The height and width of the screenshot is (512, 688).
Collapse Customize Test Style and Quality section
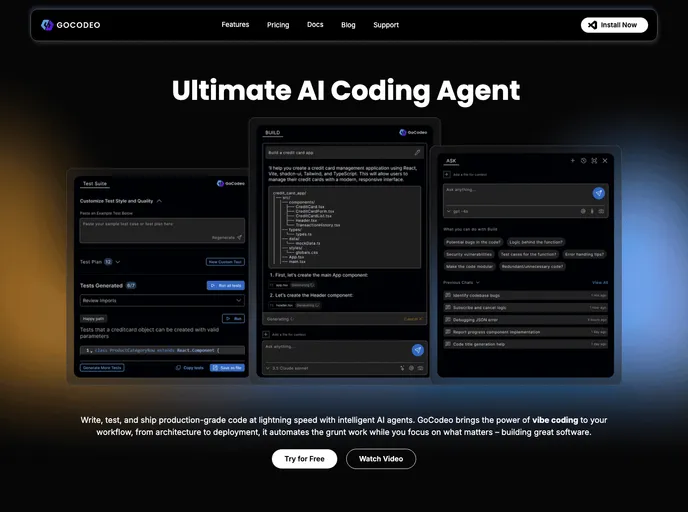159,201
